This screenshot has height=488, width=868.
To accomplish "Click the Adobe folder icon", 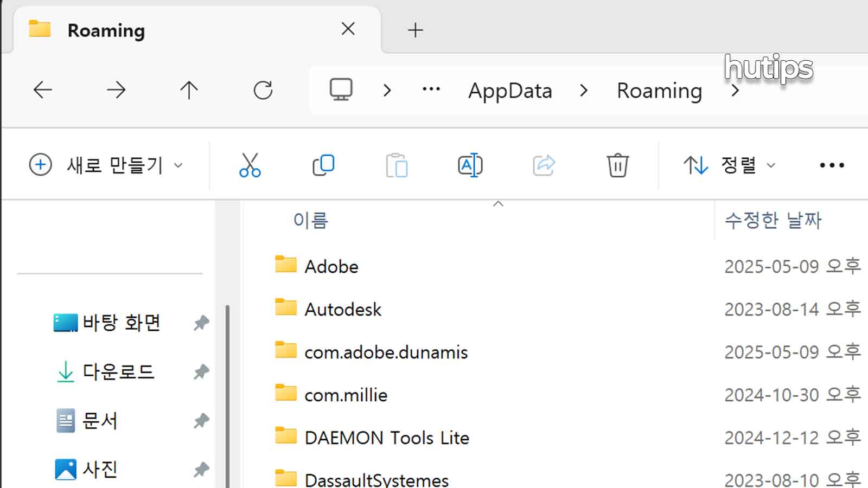I will coord(286,264).
